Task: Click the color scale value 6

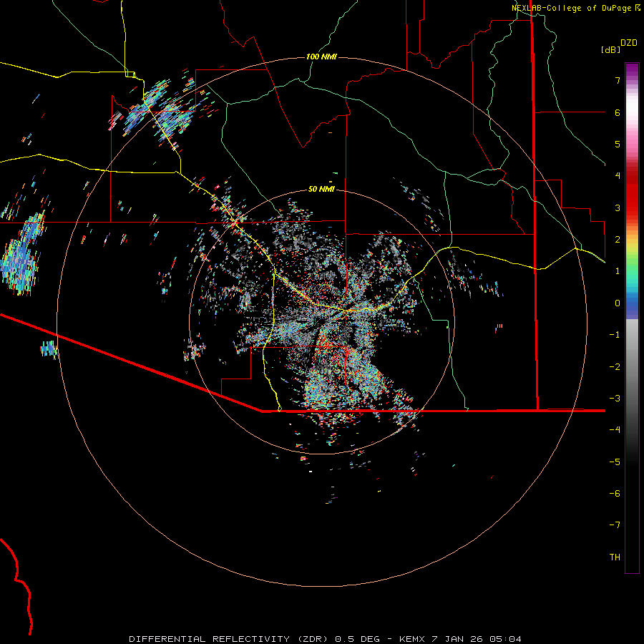Action: click(618, 112)
